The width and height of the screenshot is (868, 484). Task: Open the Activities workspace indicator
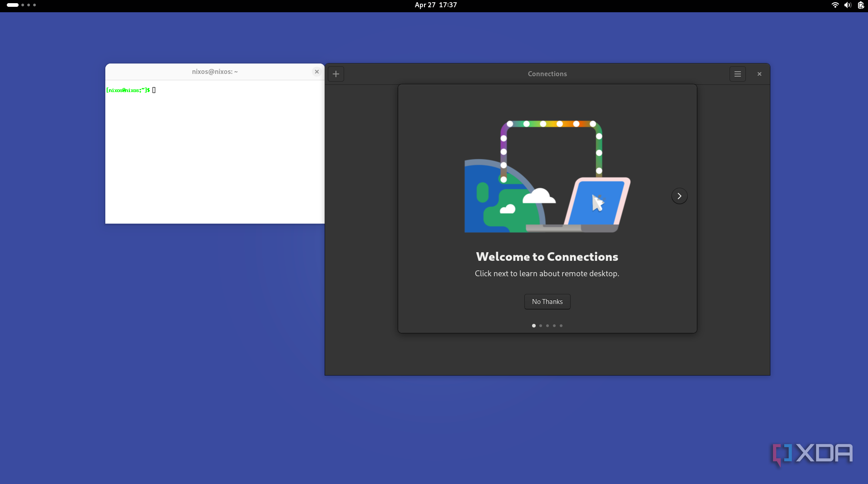[x=21, y=5]
